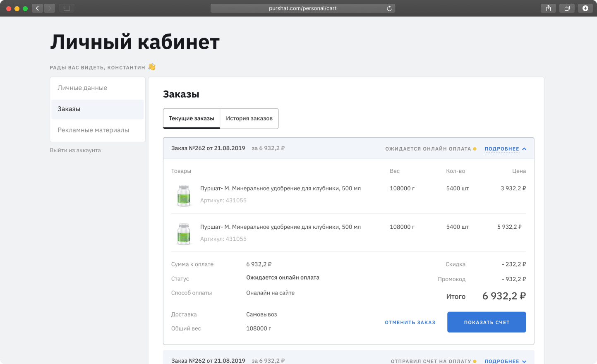Click Выйти из аккаунта link
This screenshot has width=597, height=364.
pos(75,150)
